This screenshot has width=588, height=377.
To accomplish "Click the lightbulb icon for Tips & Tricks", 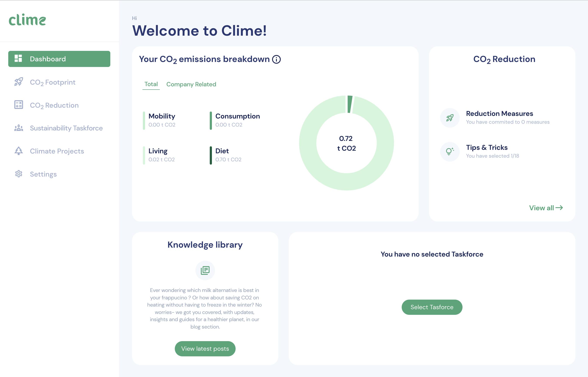I will coord(450,152).
